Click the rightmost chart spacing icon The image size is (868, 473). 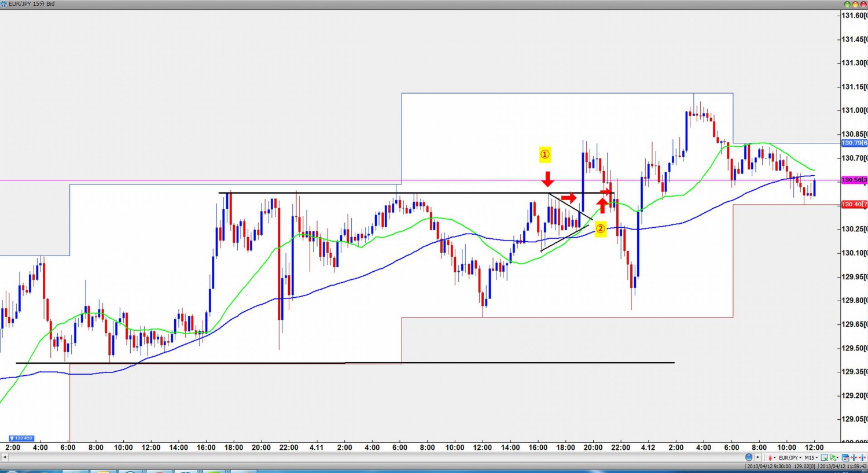tap(862, 457)
